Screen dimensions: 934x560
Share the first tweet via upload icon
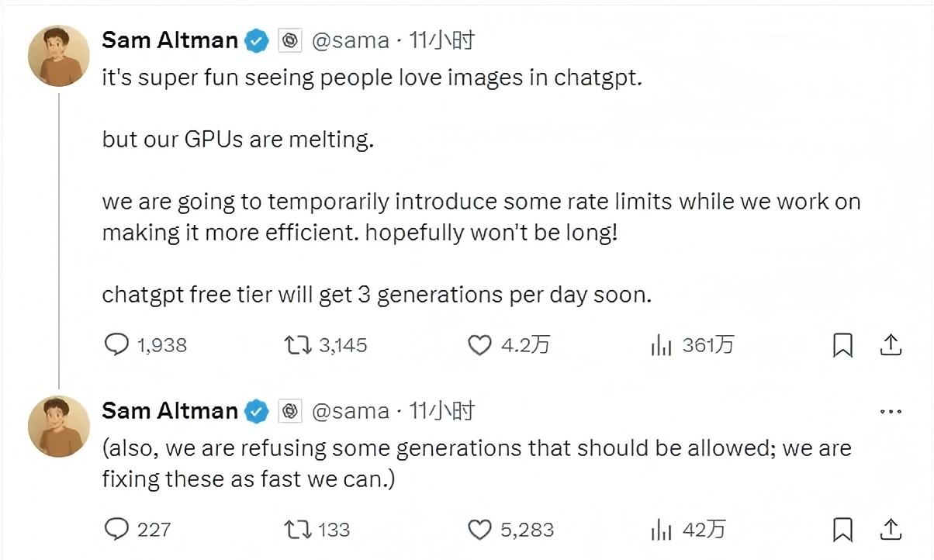891,344
